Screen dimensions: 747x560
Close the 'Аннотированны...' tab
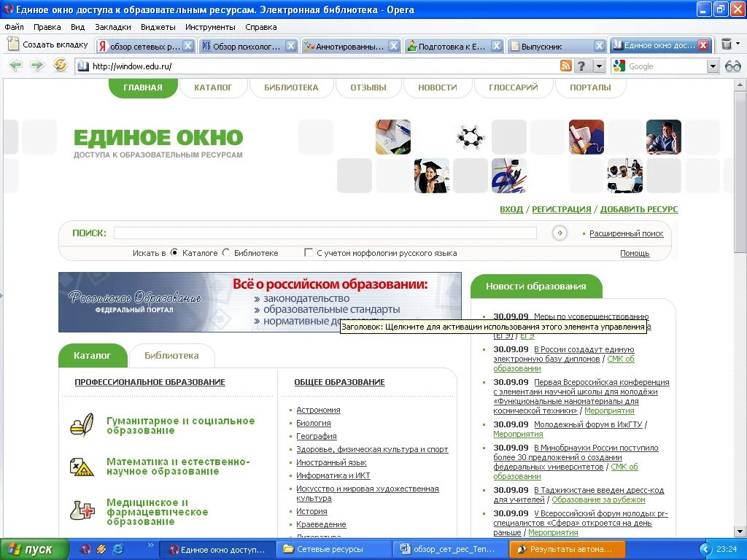coord(393,46)
